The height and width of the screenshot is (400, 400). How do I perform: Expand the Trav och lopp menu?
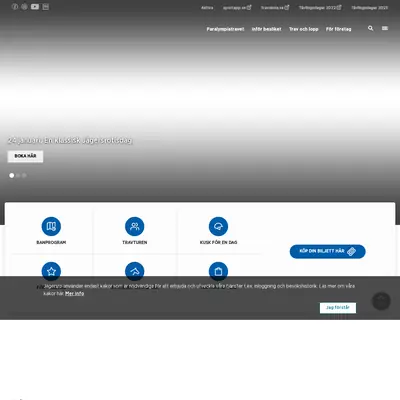[x=304, y=29]
